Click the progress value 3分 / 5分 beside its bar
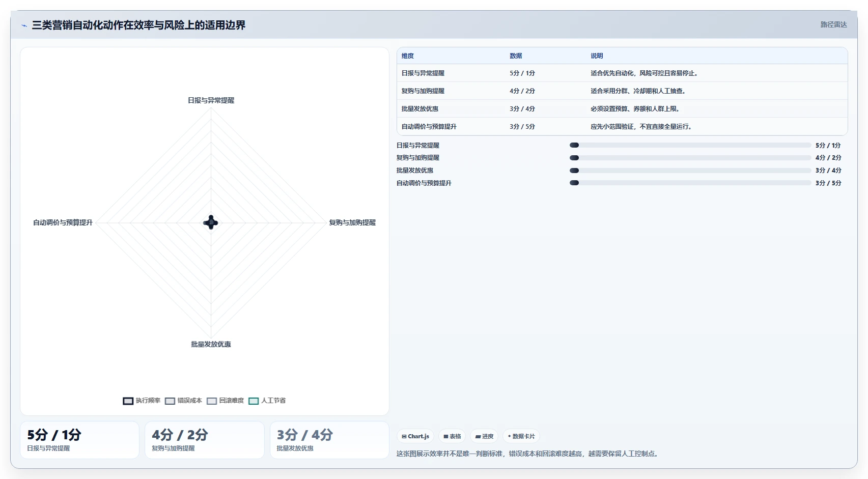This screenshot has width=868, height=479. pos(828,183)
